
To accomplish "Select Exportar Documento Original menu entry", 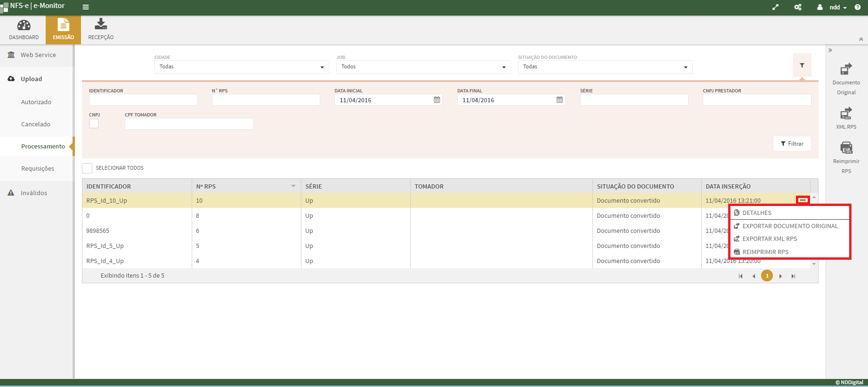I will tap(790, 226).
